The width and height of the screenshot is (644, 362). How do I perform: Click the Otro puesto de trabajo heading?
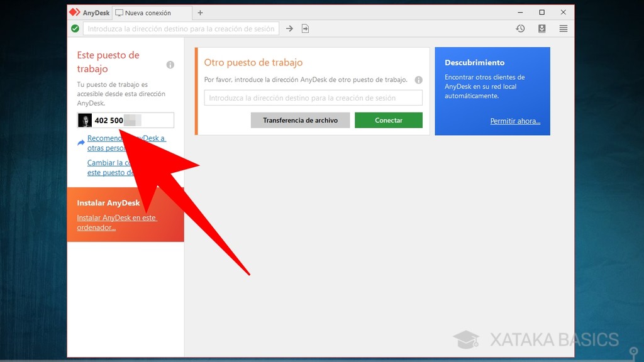253,62
